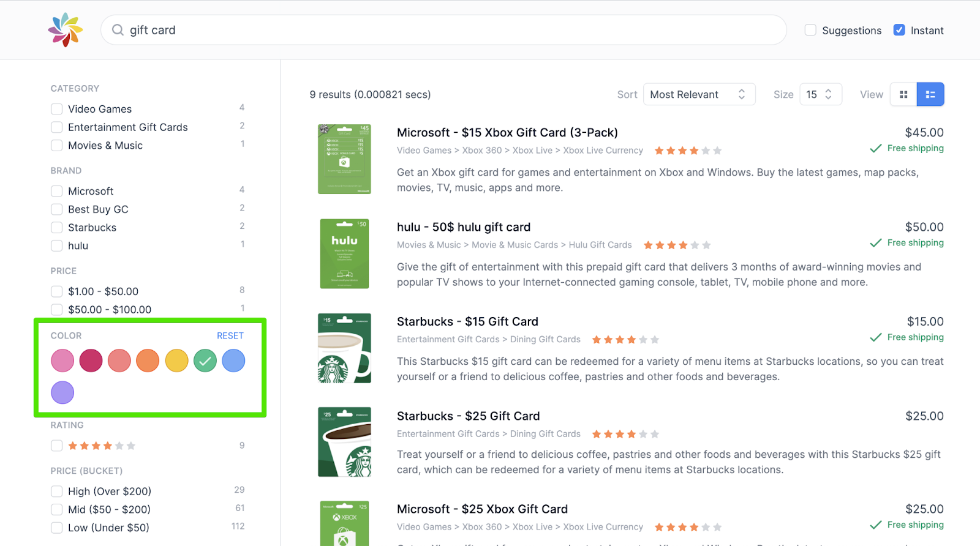Open the Size 15 dropdown
This screenshot has height=546, width=980.
click(x=820, y=94)
